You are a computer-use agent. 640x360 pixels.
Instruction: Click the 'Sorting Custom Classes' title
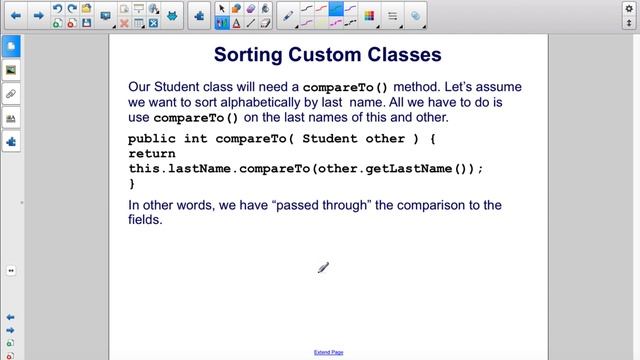[328, 55]
